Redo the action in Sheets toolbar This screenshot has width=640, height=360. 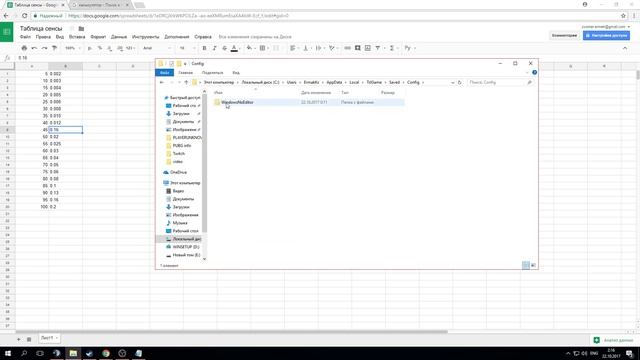pyautogui.click(x=44, y=48)
